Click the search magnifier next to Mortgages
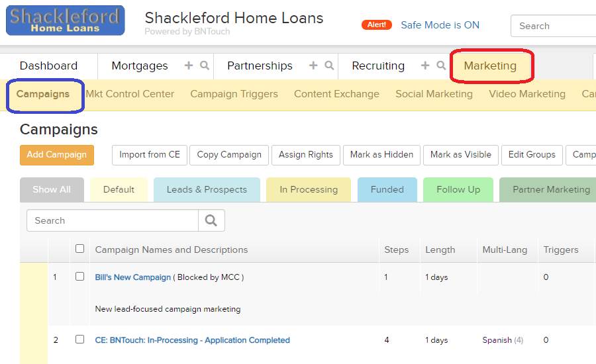 point(205,66)
